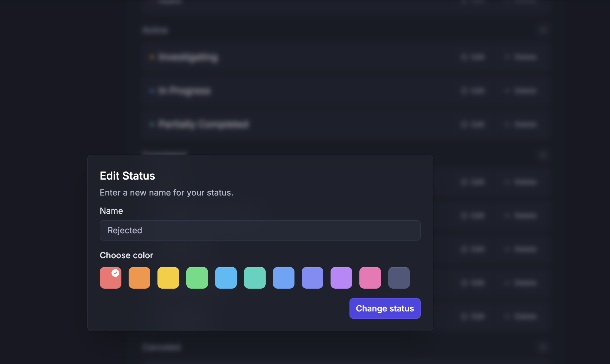The height and width of the screenshot is (364, 610).
Task: Select the pink color swatch
Action: coord(370,278)
